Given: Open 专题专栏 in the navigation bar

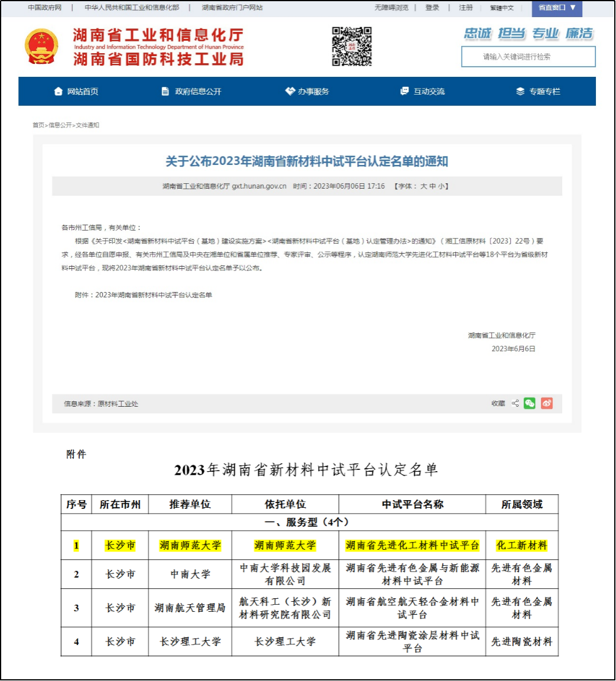Looking at the screenshot, I should click(538, 92).
